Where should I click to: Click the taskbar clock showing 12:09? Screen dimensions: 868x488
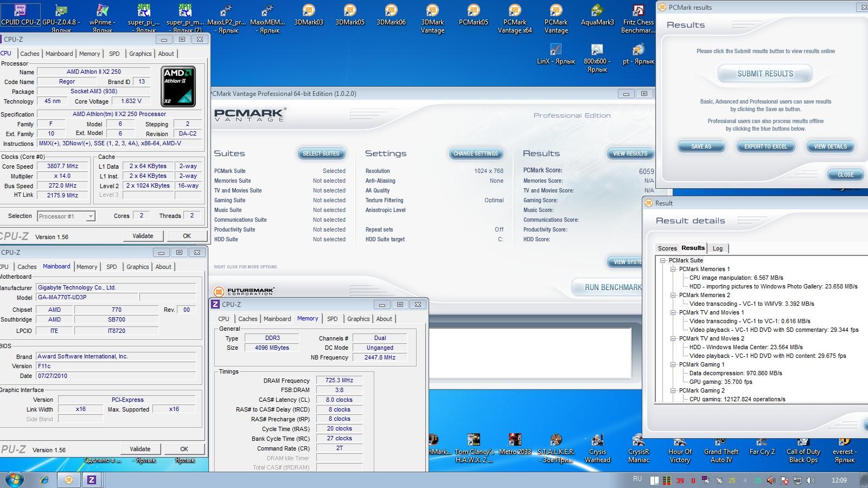pos(839,480)
